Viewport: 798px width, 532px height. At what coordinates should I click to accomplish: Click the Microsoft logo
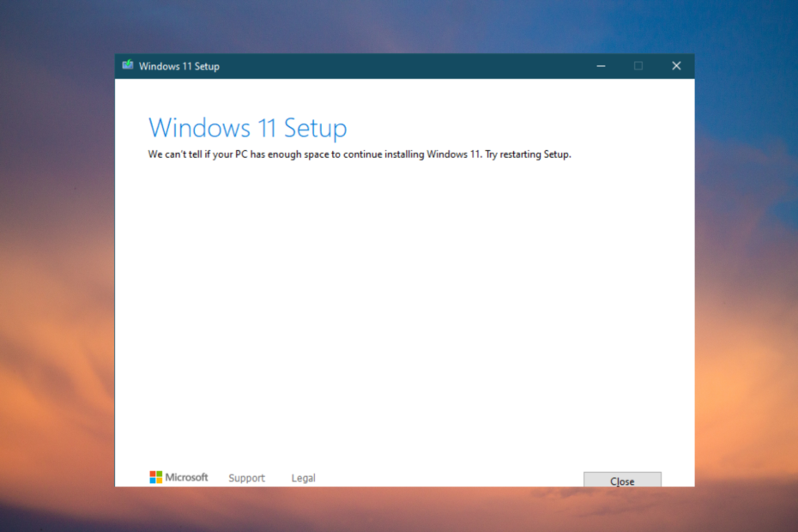(178, 477)
